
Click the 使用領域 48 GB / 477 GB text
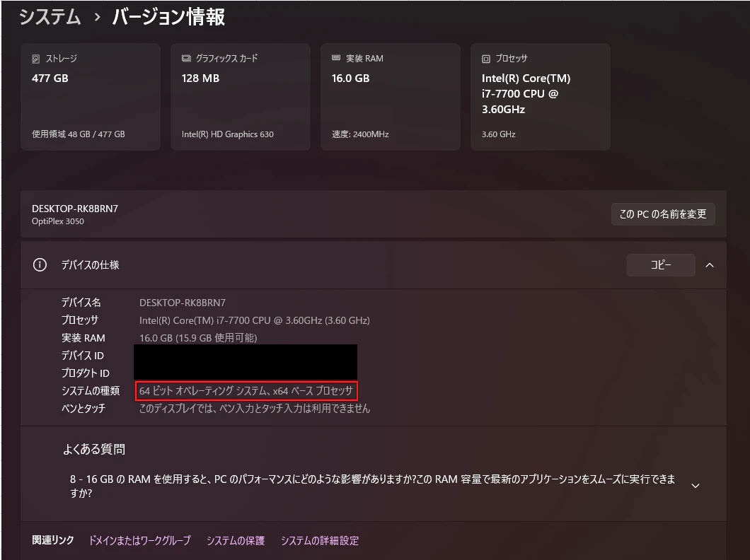point(79,134)
